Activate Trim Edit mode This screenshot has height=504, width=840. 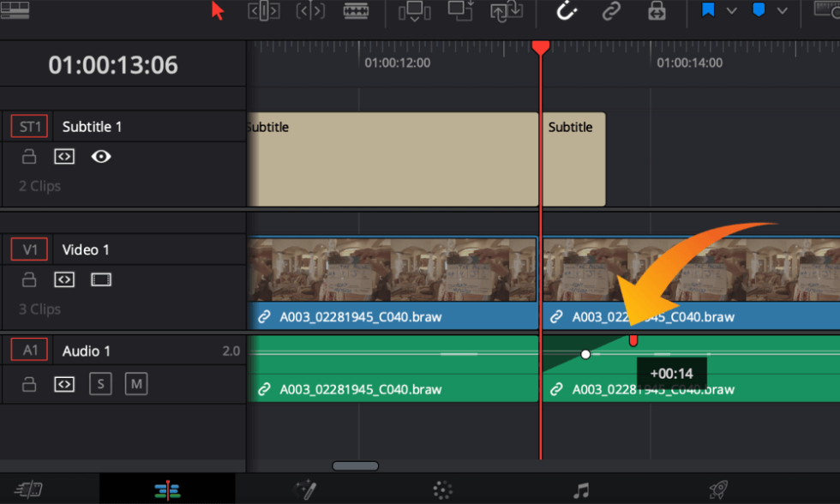(x=263, y=11)
